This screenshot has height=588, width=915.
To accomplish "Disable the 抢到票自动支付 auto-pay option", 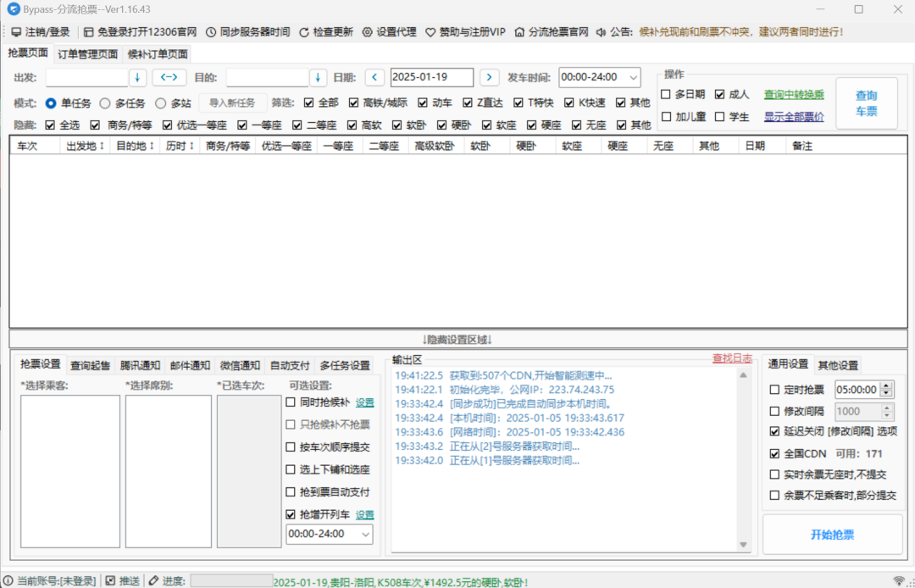I will click(x=291, y=491).
